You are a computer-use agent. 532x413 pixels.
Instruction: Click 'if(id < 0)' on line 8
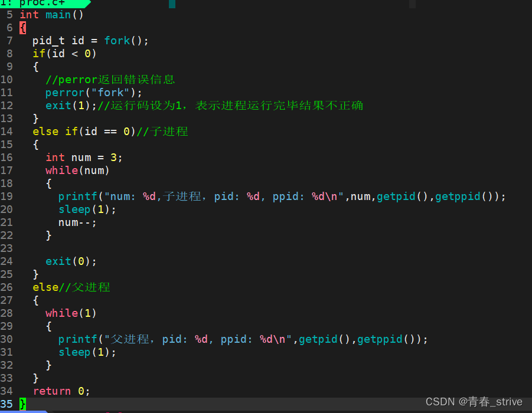[x=64, y=54]
